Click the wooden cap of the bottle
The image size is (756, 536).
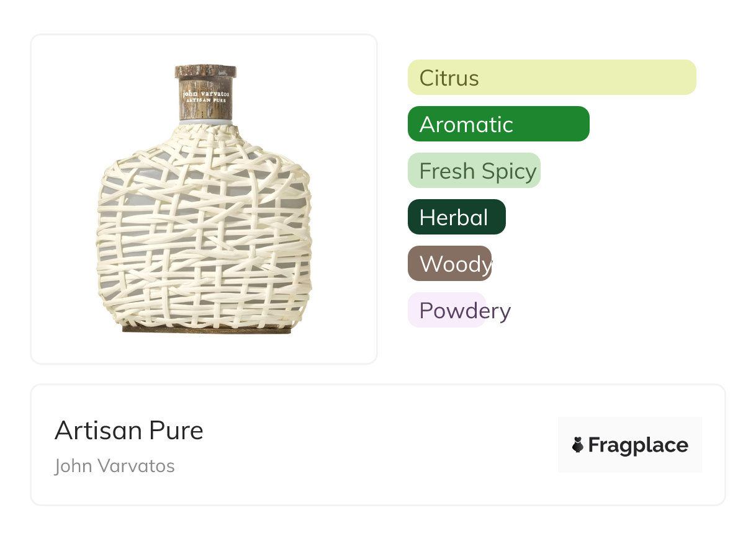click(x=205, y=92)
